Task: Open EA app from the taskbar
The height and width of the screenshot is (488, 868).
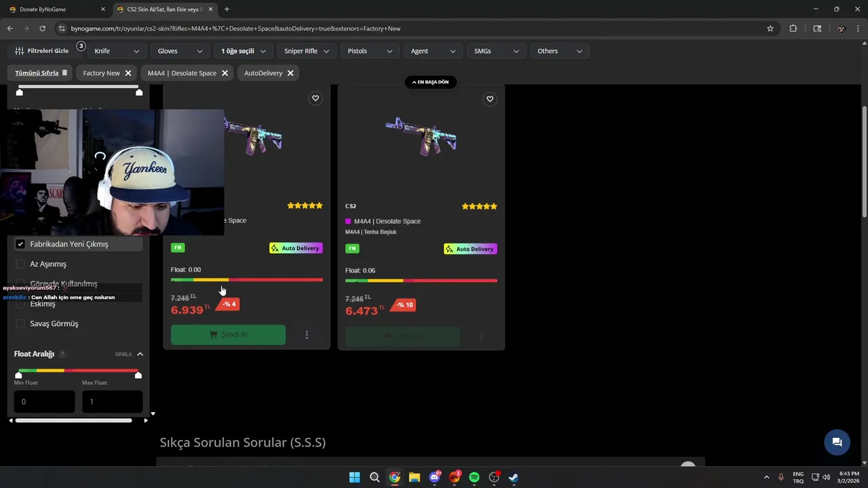Action: [454, 477]
